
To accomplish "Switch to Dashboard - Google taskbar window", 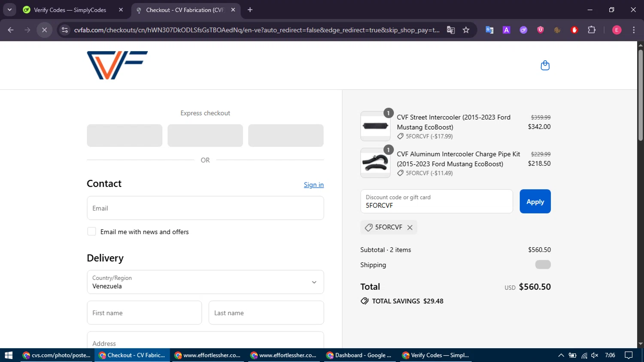I will [359, 355].
